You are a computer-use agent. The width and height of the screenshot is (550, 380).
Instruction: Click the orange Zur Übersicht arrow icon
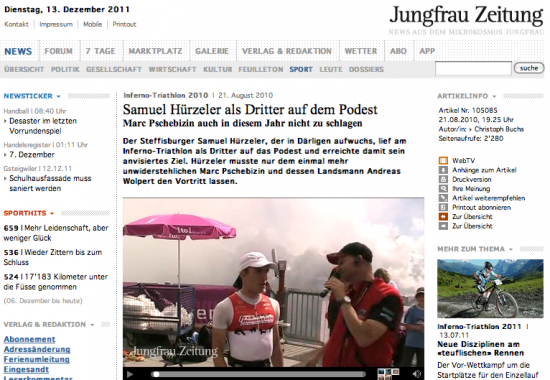(443, 217)
